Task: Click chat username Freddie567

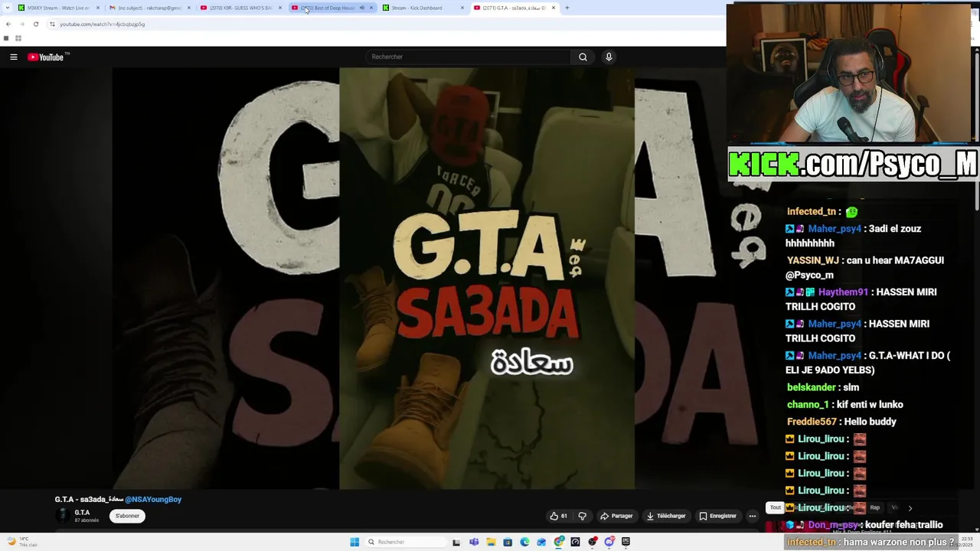Action: 812,422
